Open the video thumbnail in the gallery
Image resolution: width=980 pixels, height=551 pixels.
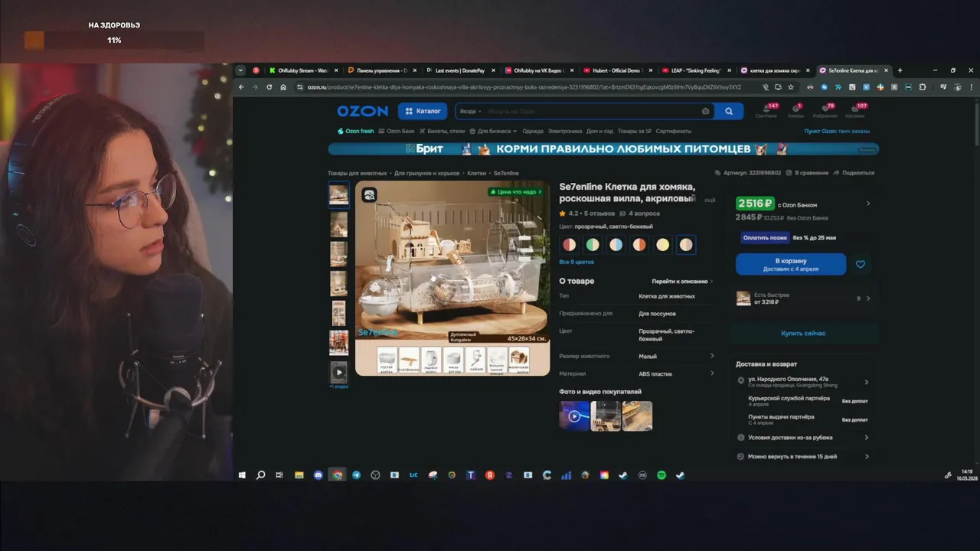[x=338, y=372]
